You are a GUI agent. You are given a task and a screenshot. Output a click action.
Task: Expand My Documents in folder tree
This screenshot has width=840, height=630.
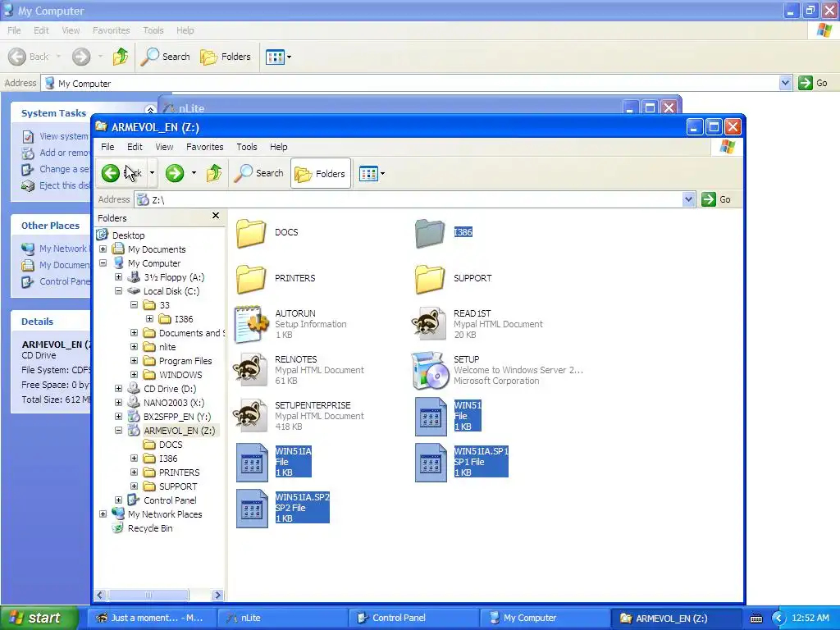[x=103, y=249]
